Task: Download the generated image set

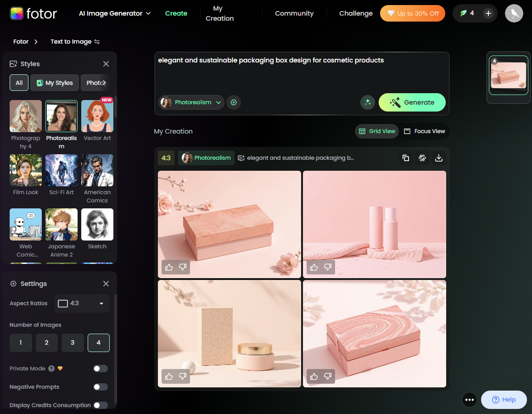Action: click(439, 158)
